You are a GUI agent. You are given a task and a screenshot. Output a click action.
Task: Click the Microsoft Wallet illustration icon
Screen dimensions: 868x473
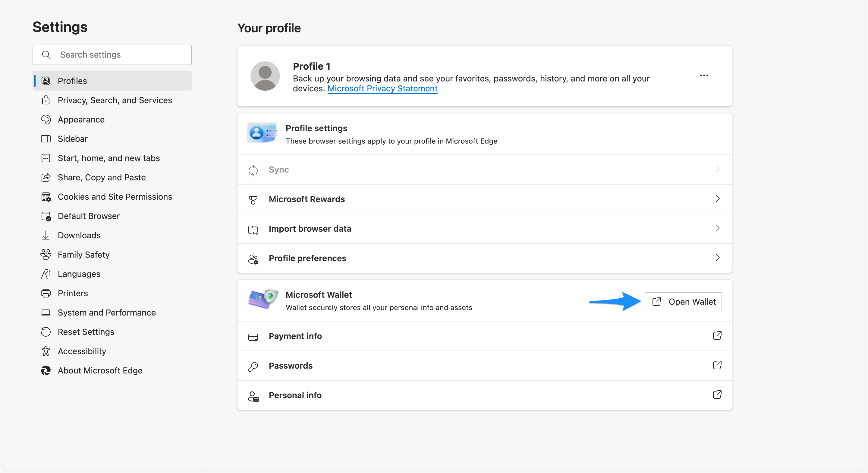click(263, 299)
